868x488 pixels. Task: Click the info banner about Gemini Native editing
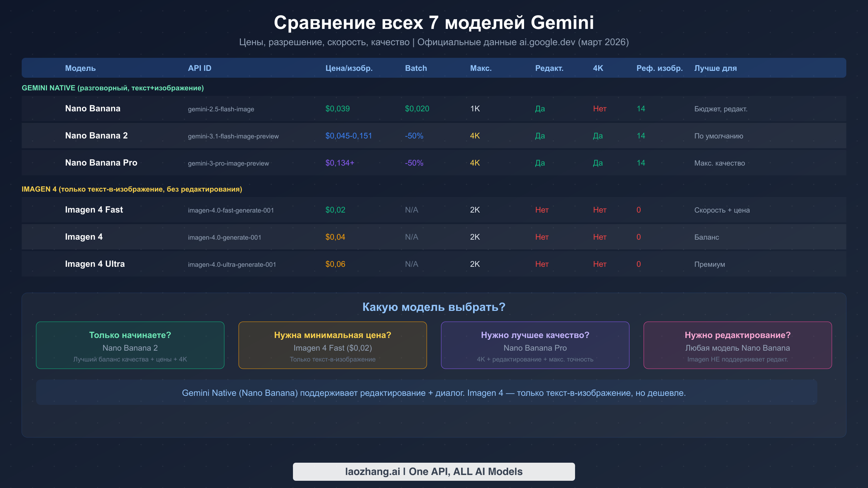tap(434, 393)
